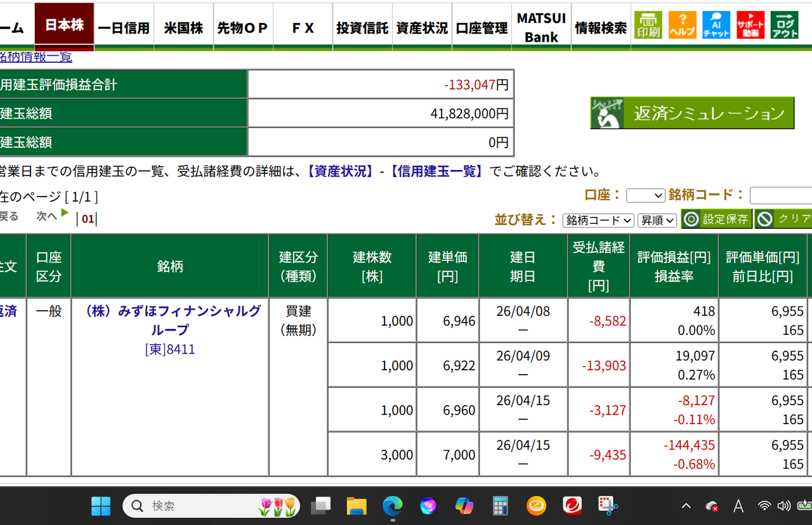Open the ヘルプ help icon

click(x=682, y=25)
